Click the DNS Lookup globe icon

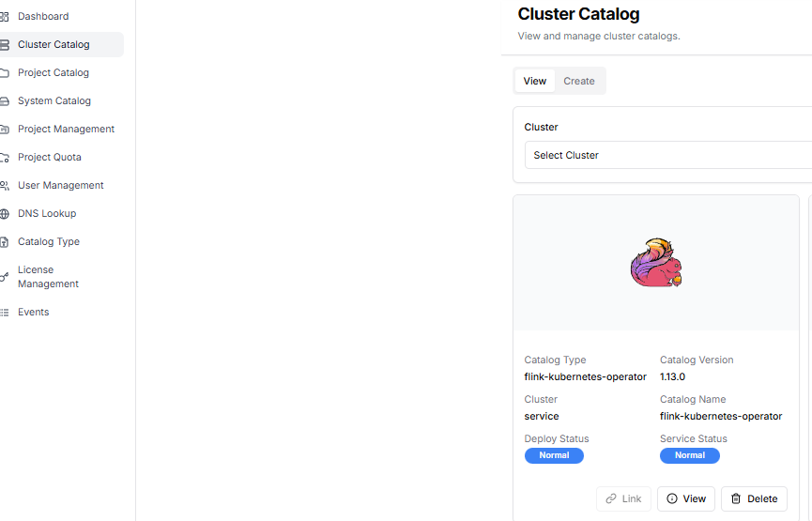click(x=5, y=213)
